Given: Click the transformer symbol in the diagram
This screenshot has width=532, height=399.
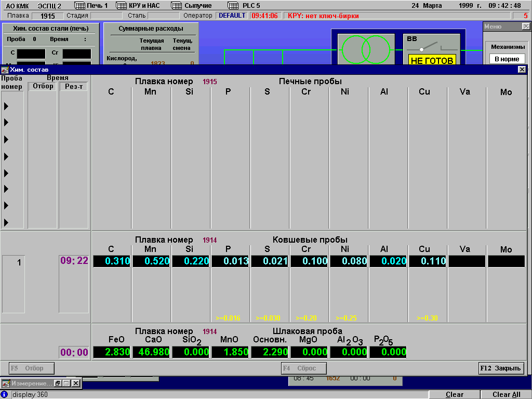Looking at the screenshot, I should 366,50.
